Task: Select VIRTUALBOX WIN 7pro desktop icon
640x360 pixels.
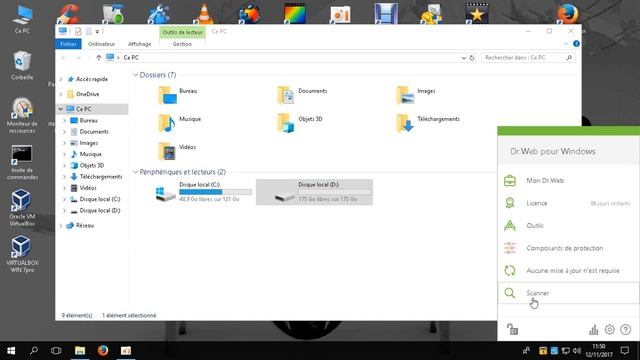Action: (x=22, y=254)
